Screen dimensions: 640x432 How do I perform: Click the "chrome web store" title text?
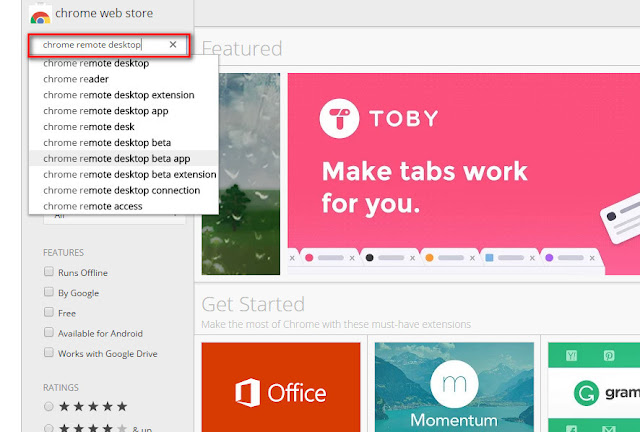(104, 13)
